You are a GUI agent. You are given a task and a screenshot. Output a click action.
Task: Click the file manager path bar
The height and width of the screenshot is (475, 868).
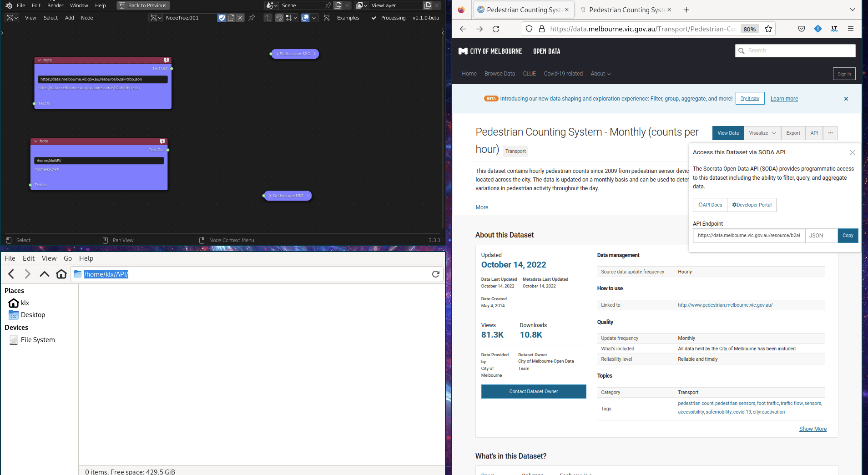tap(257, 274)
